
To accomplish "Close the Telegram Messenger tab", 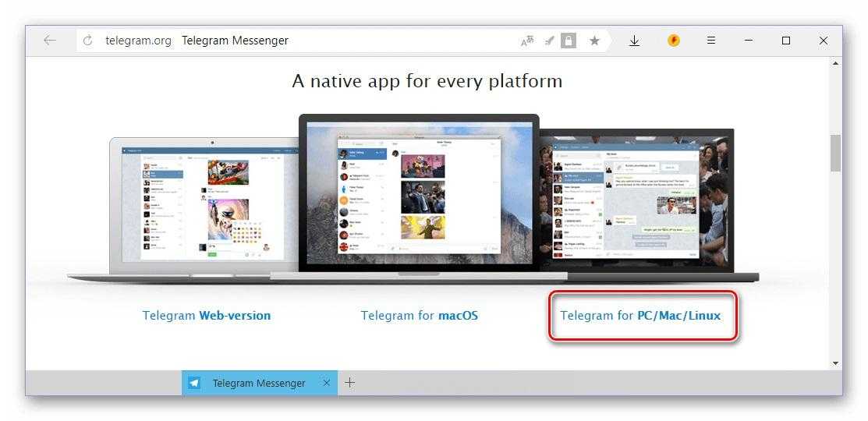I will [x=327, y=383].
